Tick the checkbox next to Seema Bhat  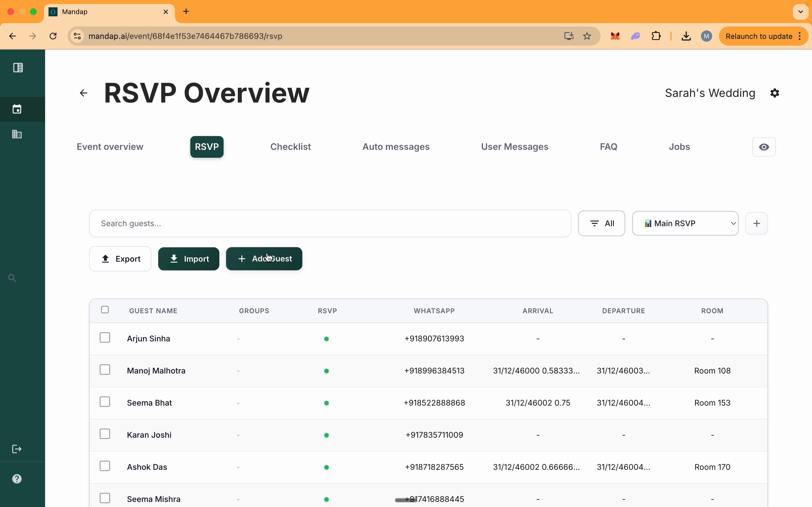tap(105, 402)
